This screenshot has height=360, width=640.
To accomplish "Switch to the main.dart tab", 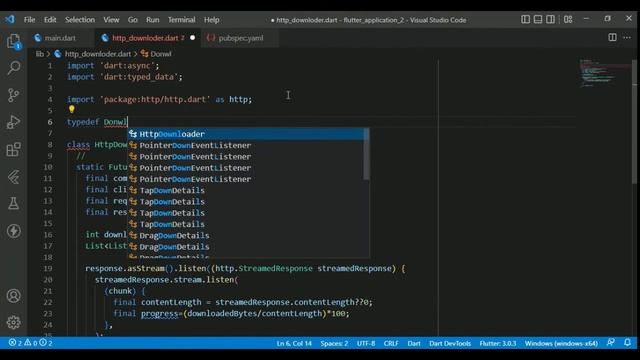I will [60, 38].
